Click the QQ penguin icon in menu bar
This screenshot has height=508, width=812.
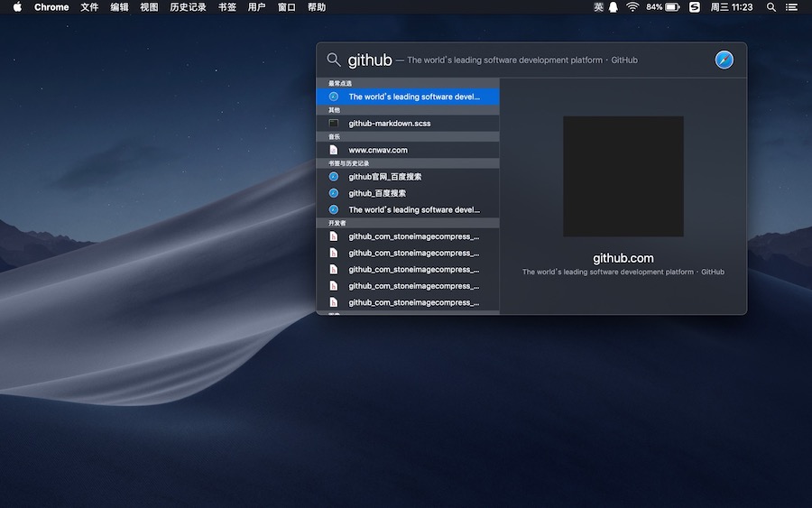(614, 7)
